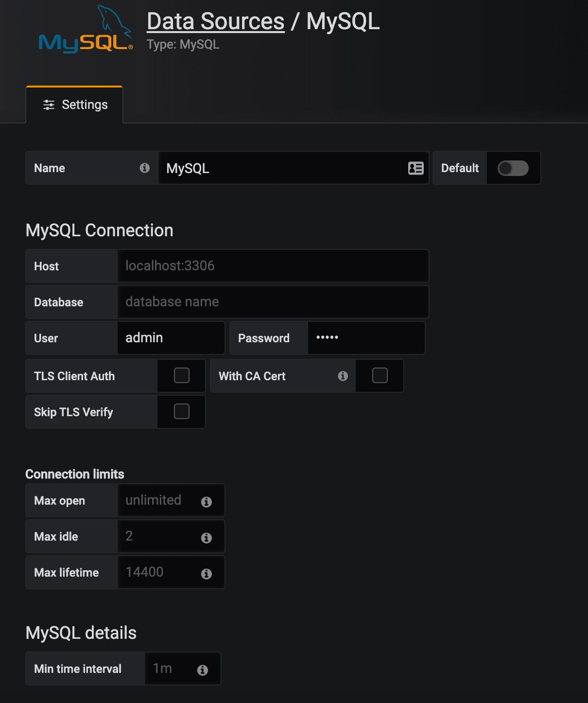588x703 pixels.
Task: Click the Max lifetime info icon
Action: click(207, 574)
